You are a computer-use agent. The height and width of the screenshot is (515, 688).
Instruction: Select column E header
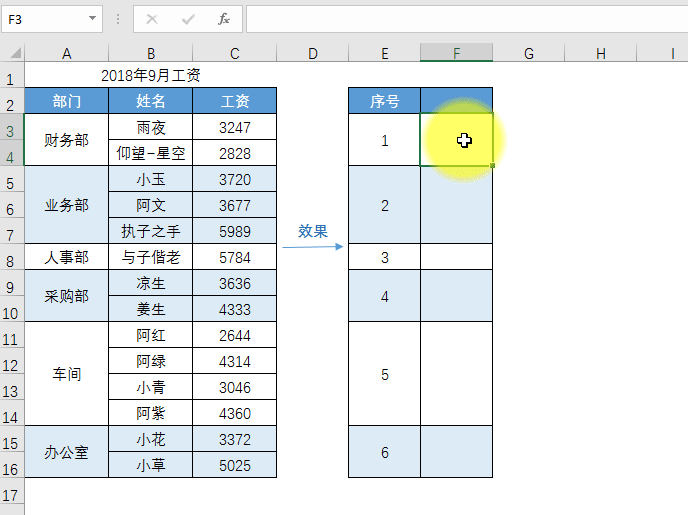click(384, 53)
